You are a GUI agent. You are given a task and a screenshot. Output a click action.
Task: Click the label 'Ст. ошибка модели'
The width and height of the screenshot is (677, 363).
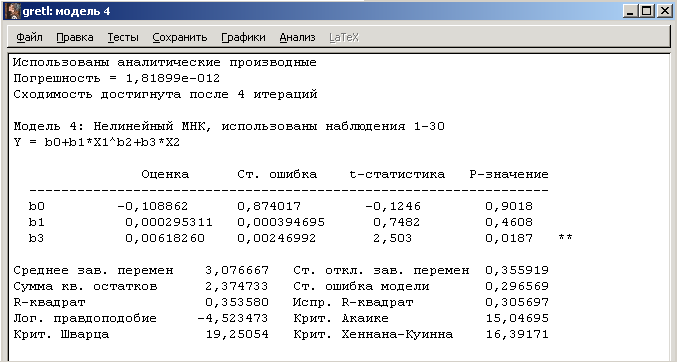pyautogui.click(x=361, y=287)
